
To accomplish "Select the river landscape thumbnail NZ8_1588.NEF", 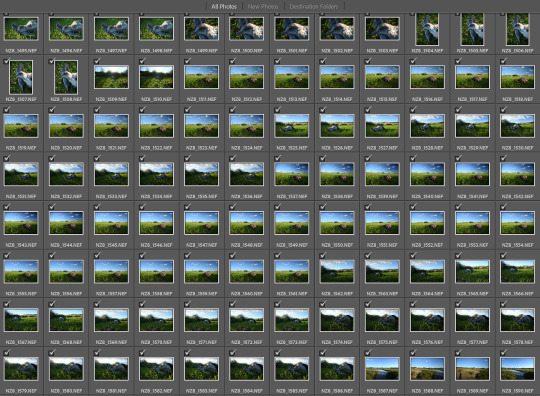I will [427, 369].
